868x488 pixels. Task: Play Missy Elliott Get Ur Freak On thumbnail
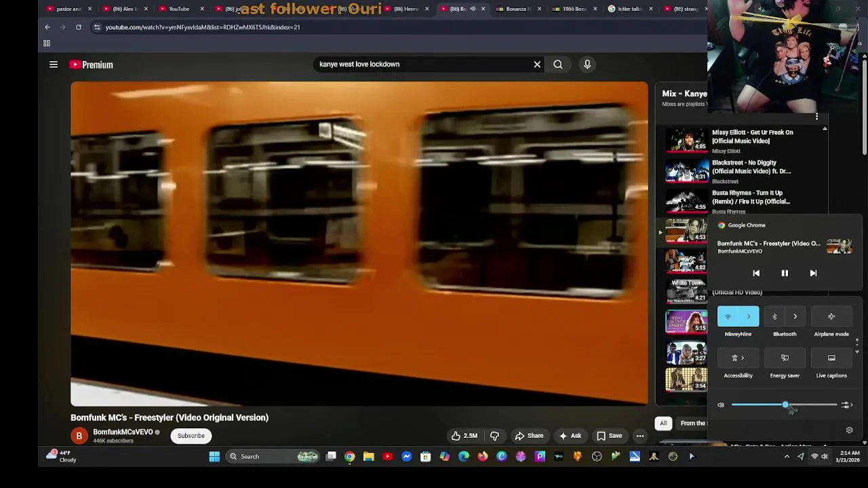click(x=686, y=141)
